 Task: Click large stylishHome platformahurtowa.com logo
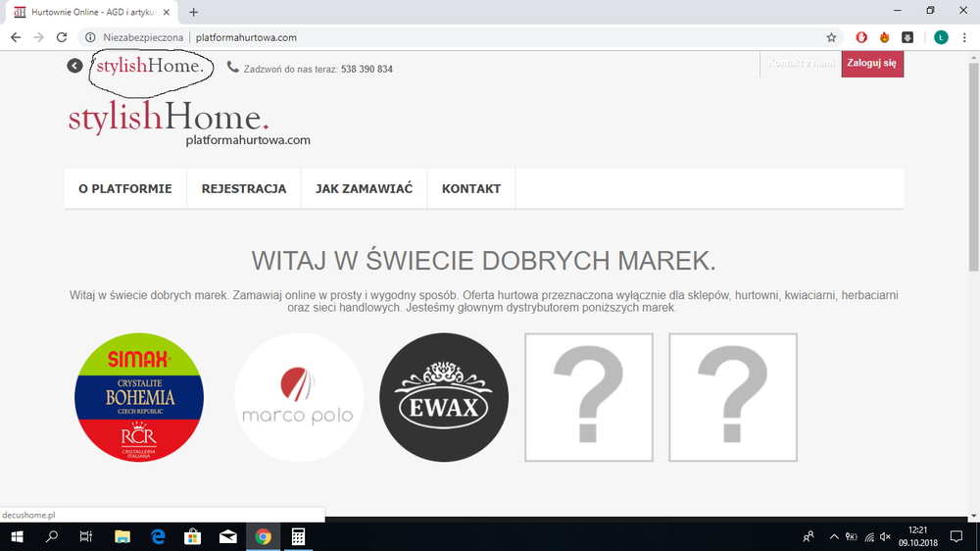click(x=189, y=124)
